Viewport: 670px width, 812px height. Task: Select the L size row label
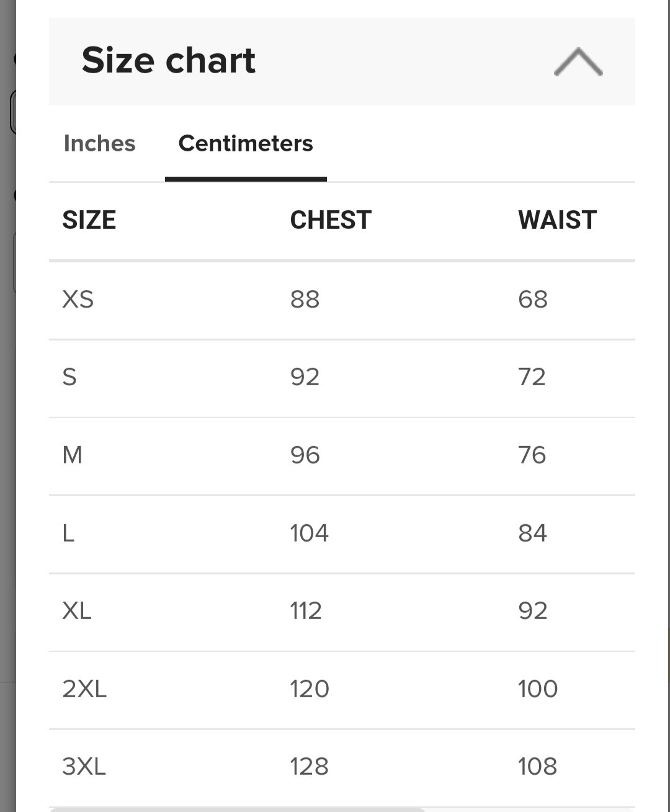[x=68, y=533]
